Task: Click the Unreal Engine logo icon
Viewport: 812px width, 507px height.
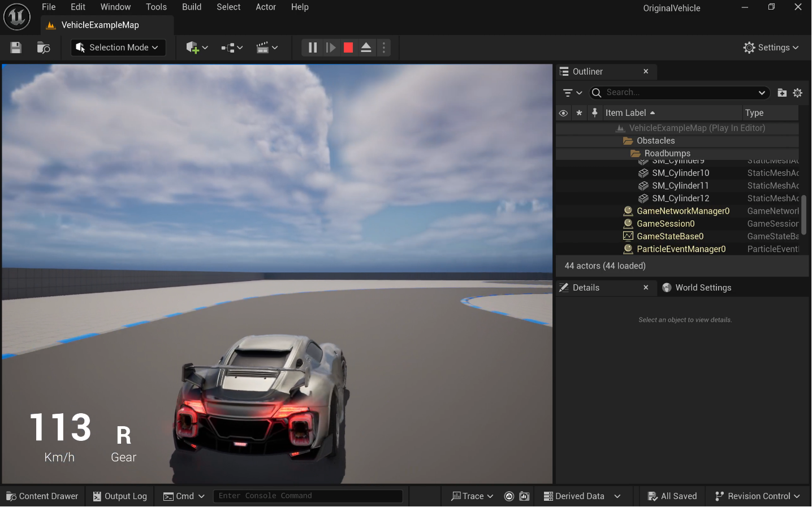Action: click(x=17, y=16)
